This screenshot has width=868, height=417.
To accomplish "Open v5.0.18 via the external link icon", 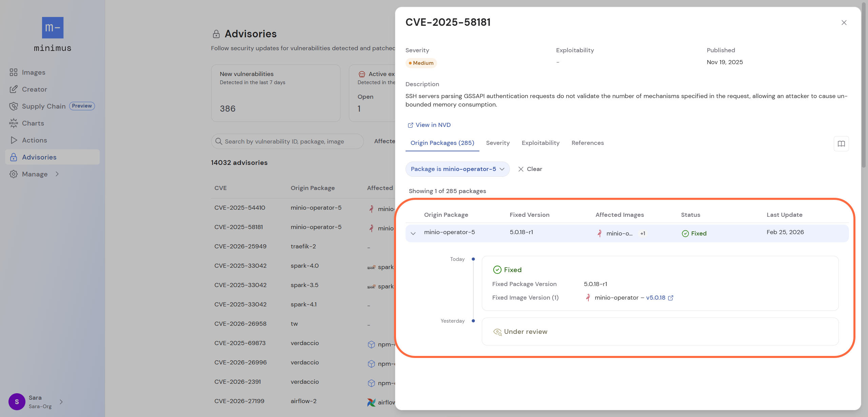I will click(671, 298).
